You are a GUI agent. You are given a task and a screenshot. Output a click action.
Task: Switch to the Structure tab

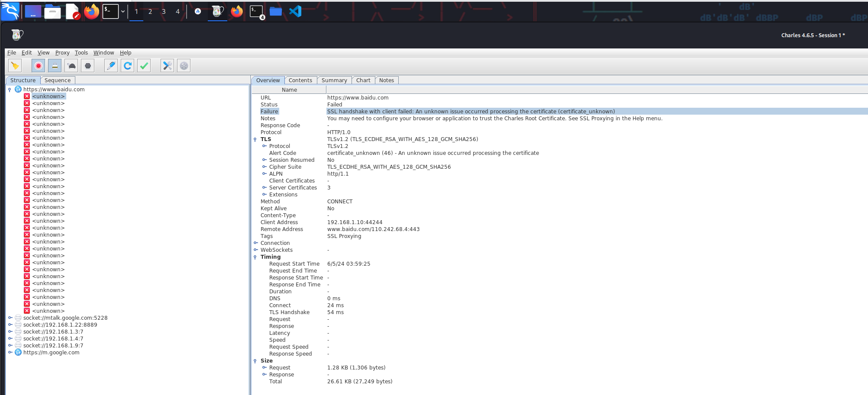click(23, 80)
